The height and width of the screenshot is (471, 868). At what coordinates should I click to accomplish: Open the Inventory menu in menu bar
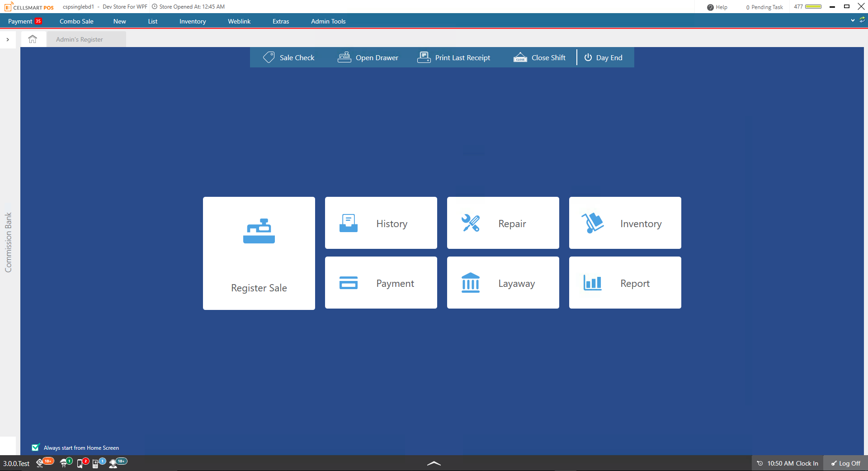coord(193,21)
